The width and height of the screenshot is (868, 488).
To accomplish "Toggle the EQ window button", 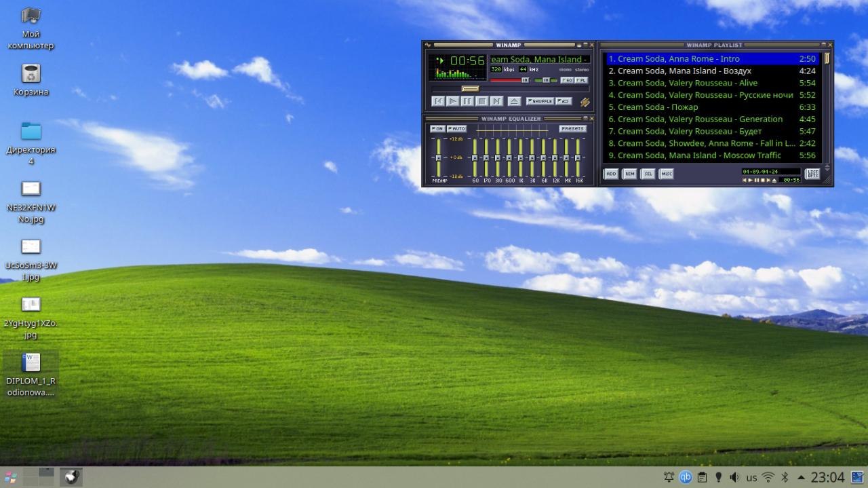I will tap(567, 80).
